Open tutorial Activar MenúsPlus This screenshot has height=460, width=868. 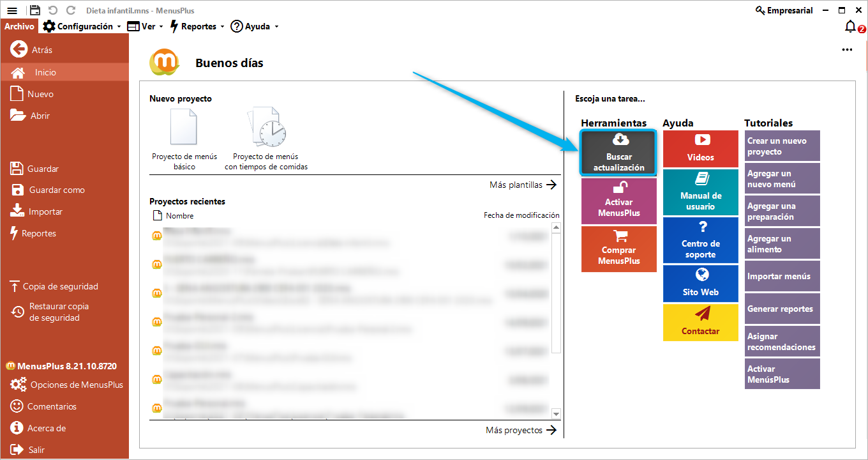tap(782, 374)
